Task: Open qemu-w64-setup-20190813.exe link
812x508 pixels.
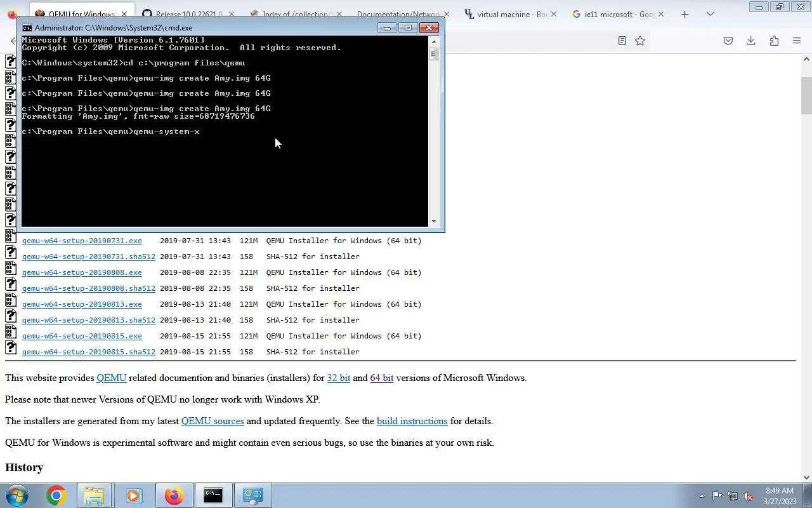Action: point(82,304)
